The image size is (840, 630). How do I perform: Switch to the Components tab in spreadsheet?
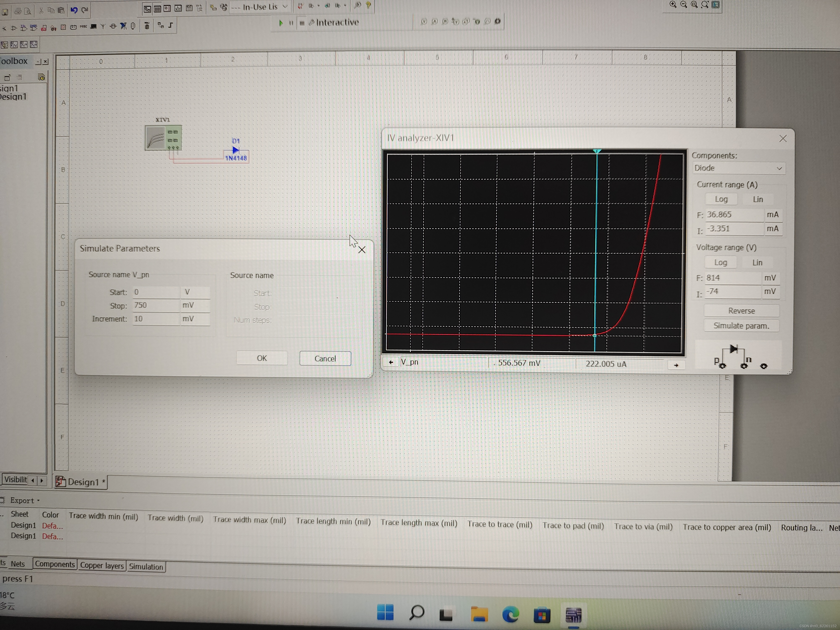55,564
